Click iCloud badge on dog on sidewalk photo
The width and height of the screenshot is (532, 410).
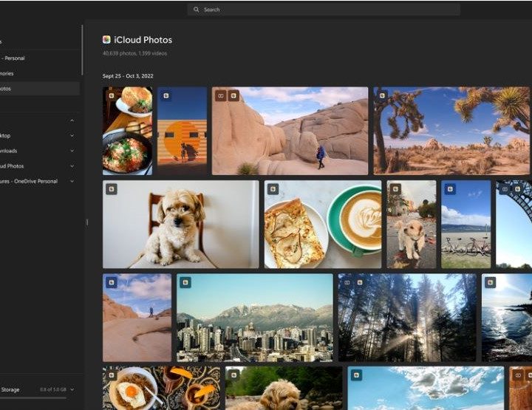(x=395, y=189)
